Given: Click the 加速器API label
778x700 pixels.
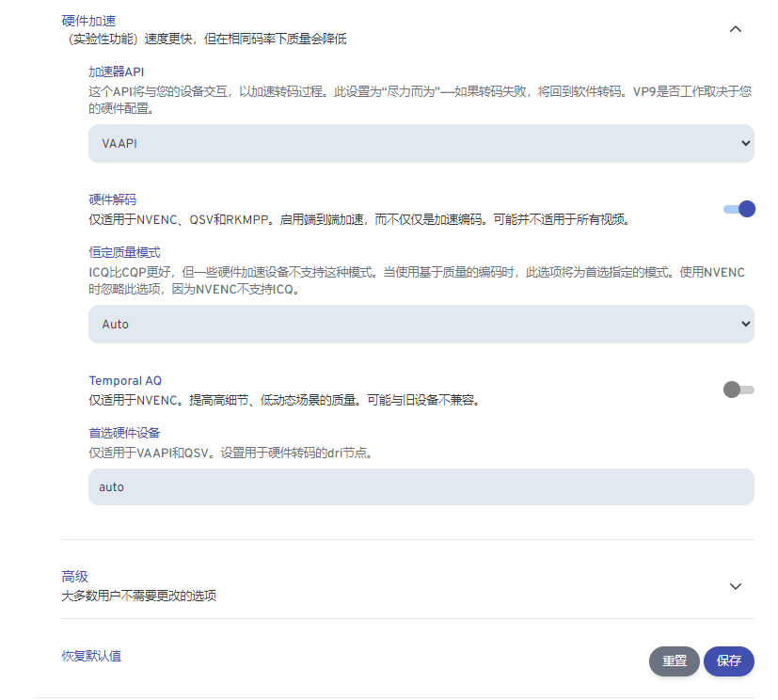Looking at the screenshot, I should coord(116,71).
